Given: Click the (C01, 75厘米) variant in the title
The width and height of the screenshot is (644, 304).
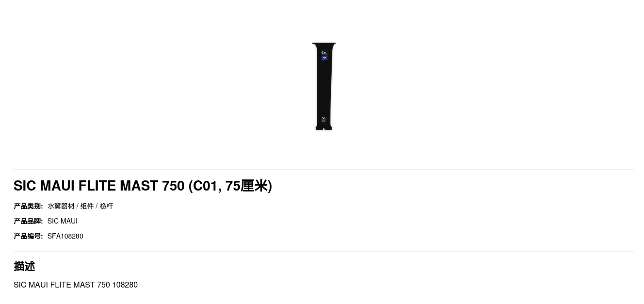Looking at the screenshot, I should point(230,186).
